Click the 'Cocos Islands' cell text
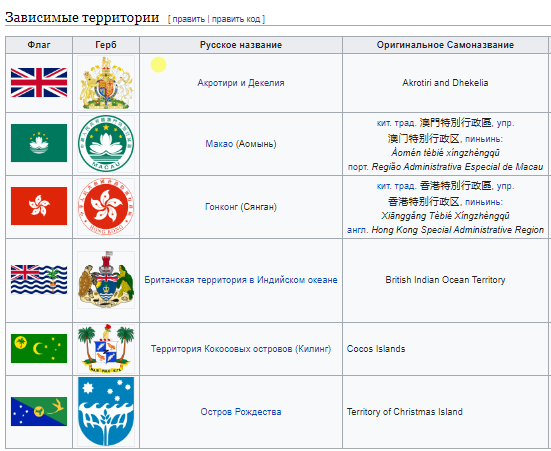 376,349
